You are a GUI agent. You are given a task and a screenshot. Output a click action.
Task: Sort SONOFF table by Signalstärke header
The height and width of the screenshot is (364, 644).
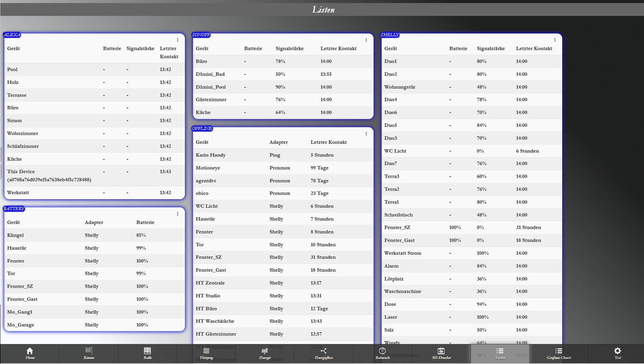[x=289, y=48]
